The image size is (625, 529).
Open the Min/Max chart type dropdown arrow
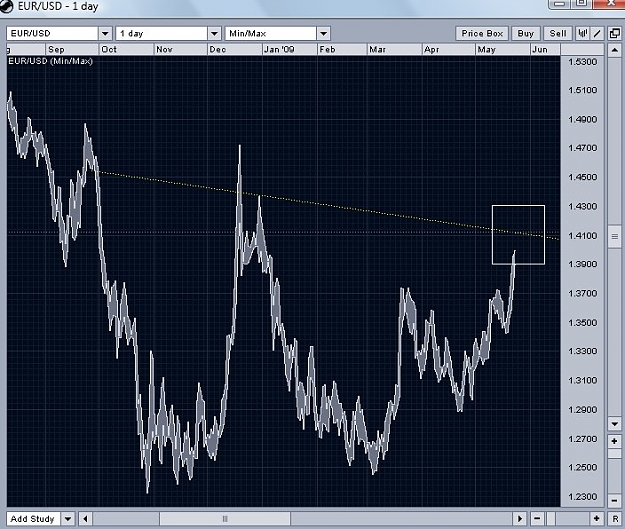tap(324, 33)
